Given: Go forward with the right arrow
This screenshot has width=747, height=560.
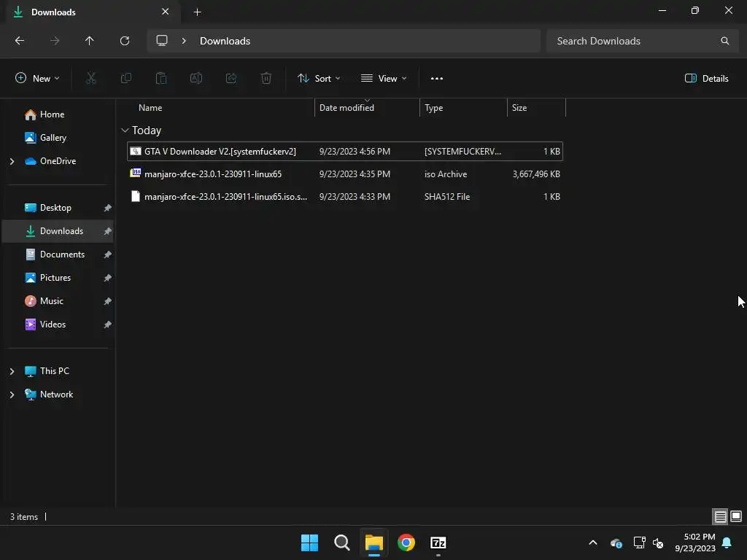Looking at the screenshot, I should click(55, 41).
